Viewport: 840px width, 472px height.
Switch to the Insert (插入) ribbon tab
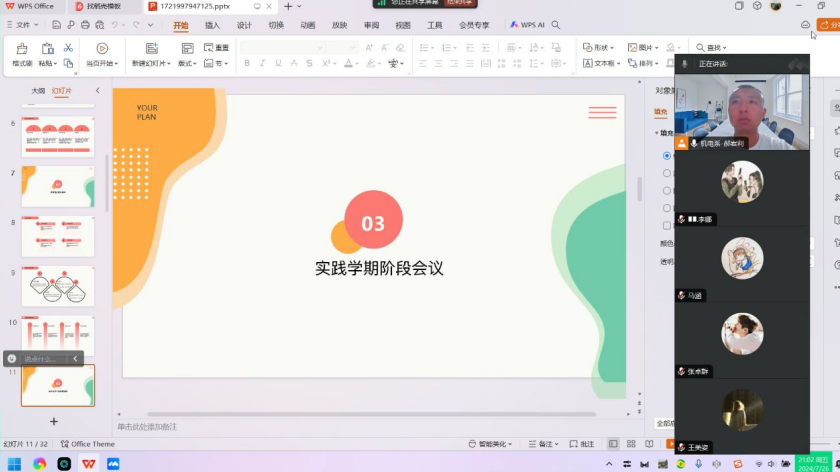click(212, 25)
